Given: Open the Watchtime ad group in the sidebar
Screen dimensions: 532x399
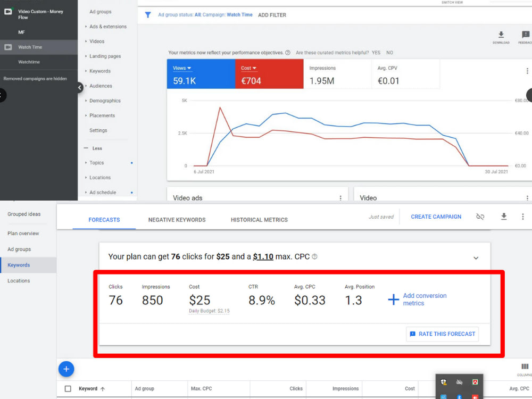Looking at the screenshot, I should coord(29,62).
